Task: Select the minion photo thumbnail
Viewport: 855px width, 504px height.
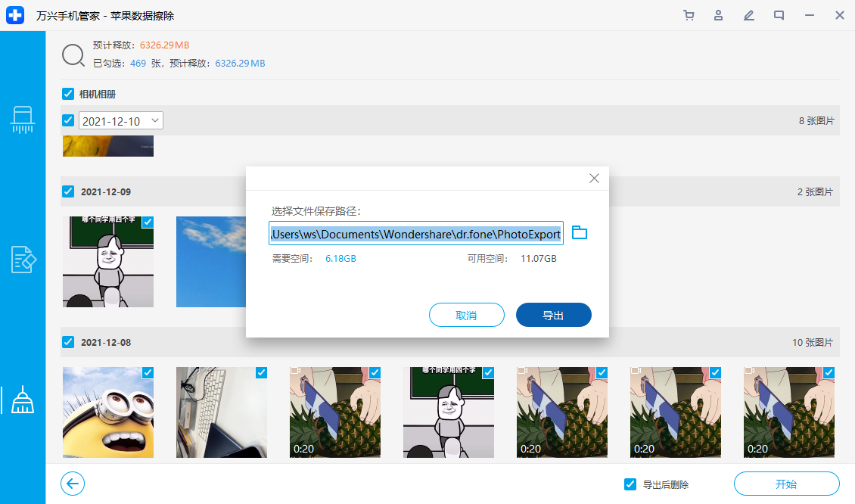Action: pyautogui.click(x=107, y=412)
